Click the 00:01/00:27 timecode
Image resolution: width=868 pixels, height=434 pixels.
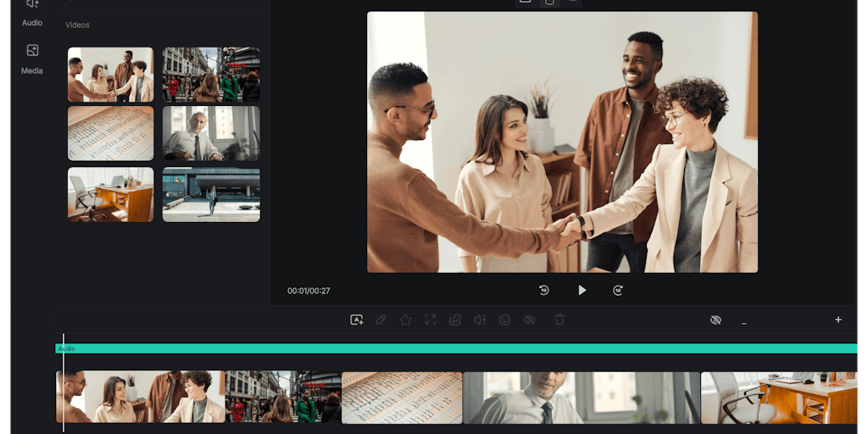click(309, 291)
